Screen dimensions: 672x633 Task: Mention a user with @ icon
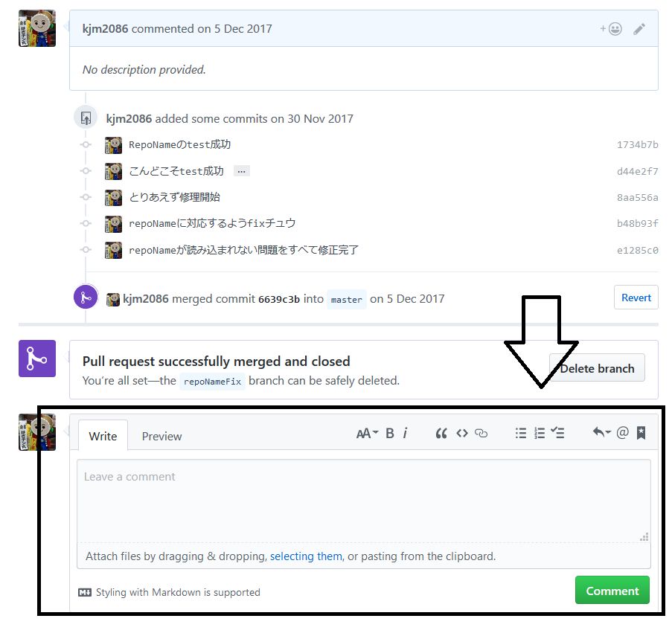click(622, 433)
